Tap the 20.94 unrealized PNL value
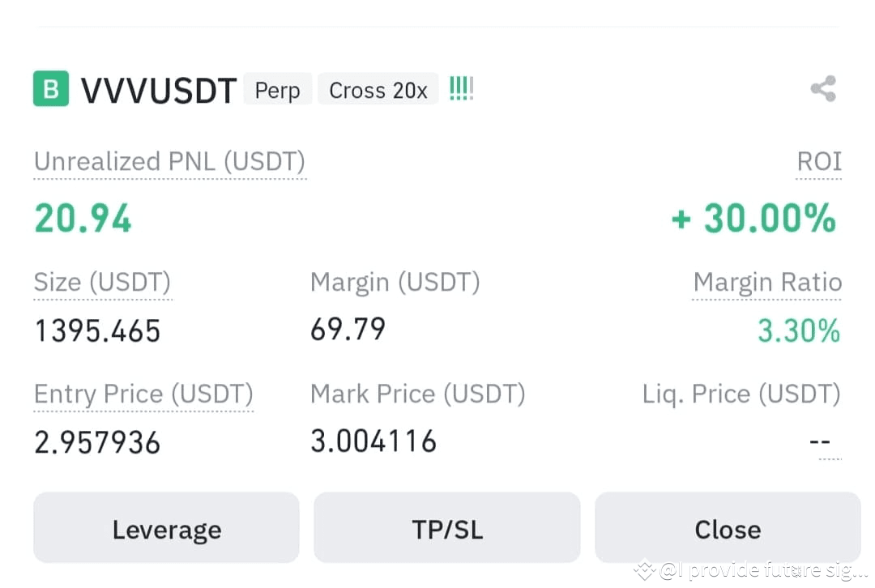 pyautogui.click(x=83, y=218)
